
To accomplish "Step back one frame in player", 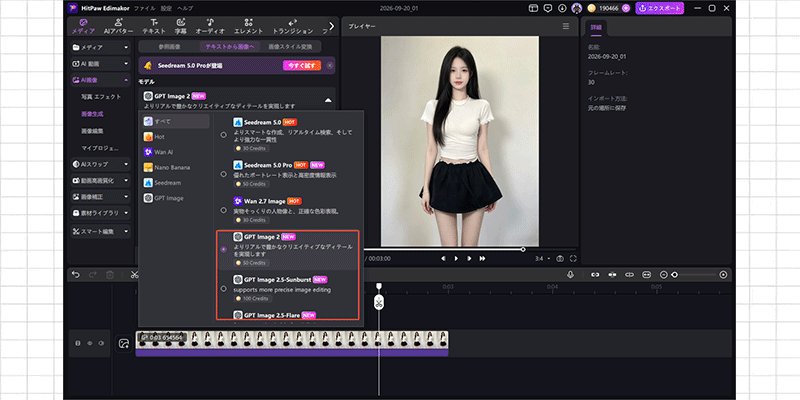I will (443, 259).
